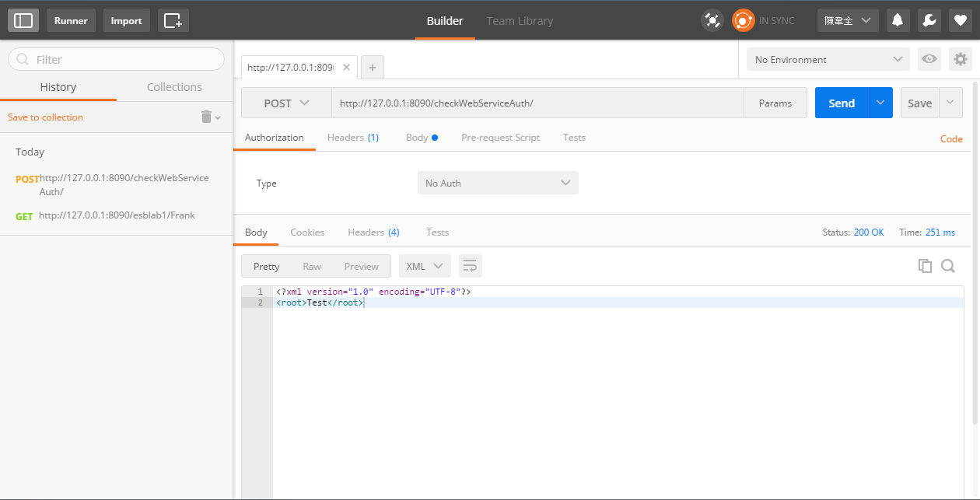Toggle line wrap in response
The width and height of the screenshot is (980, 500).
[x=470, y=266]
